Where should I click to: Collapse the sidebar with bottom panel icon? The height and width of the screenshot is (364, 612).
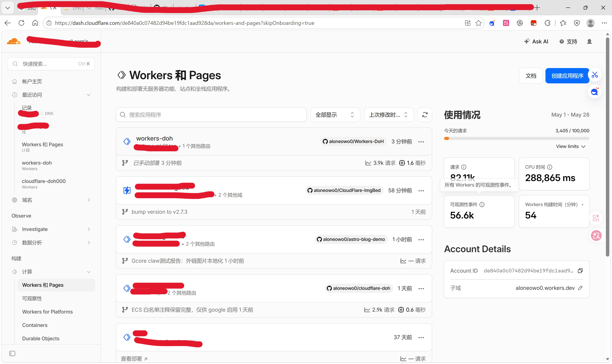point(12,353)
